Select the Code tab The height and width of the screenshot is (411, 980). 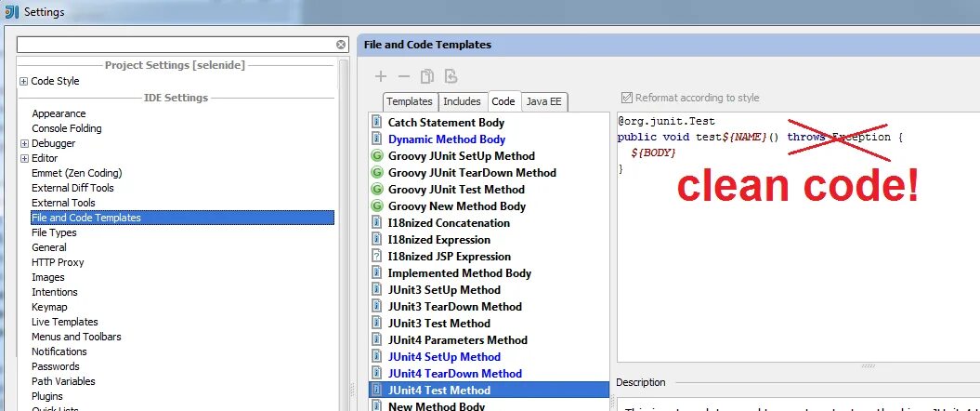coord(503,101)
